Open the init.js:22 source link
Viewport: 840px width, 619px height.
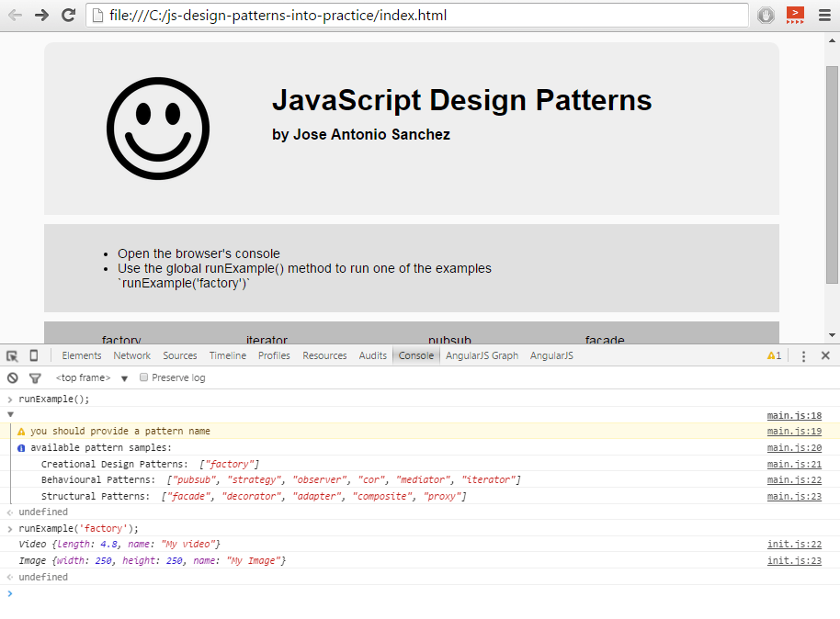point(793,544)
